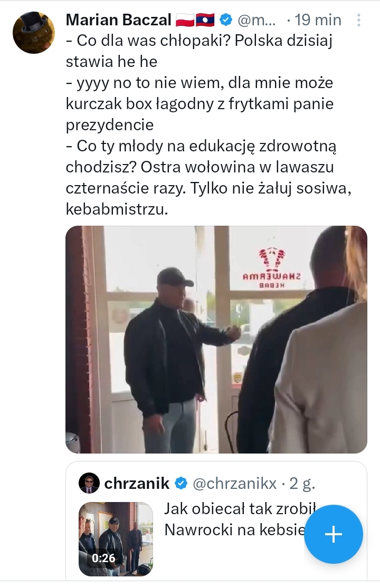380x588 pixels.
Task: Open the @chrzanikx handle link
Action: pyautogui.click(x=235, y=484)
